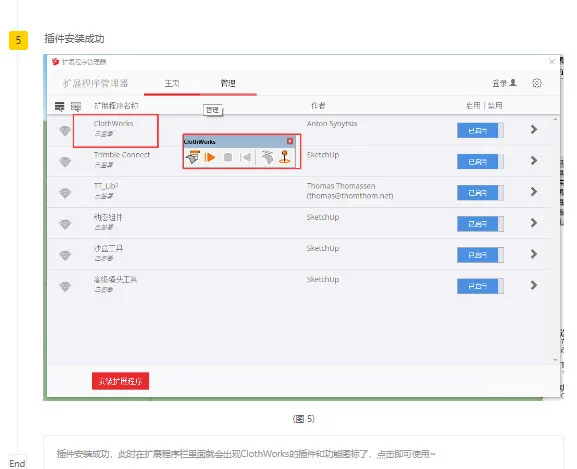Click the 启用 | 禁用 column header
The image size is (577, 469).
(484, 106)
